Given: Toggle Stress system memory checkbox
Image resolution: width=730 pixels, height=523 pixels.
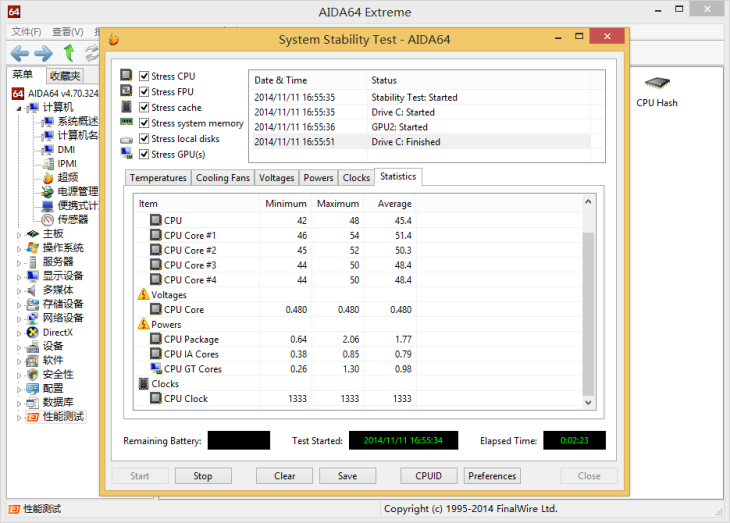Looking at the screenshot, I should pyautogui.click(x=144, y=123).
